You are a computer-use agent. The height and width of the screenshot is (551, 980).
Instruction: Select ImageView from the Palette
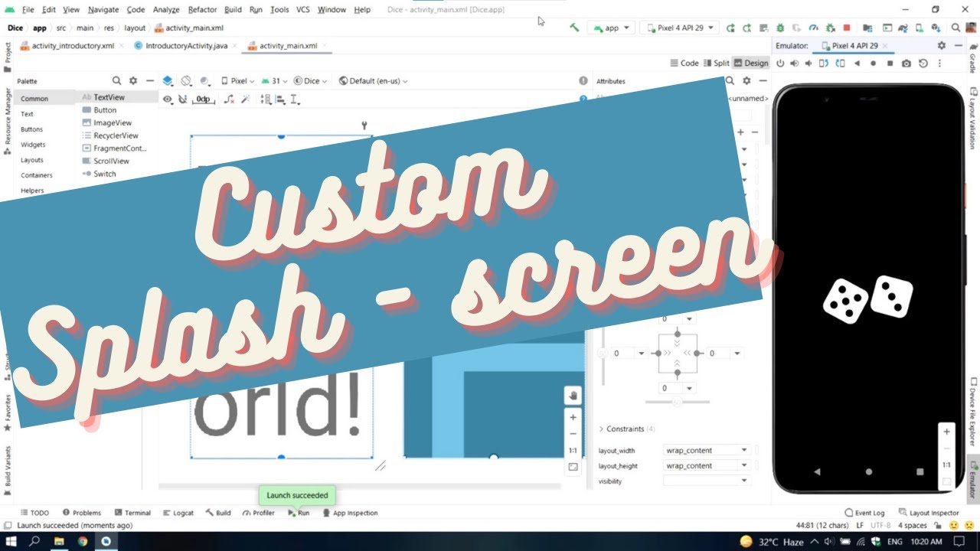coord(113,122)
